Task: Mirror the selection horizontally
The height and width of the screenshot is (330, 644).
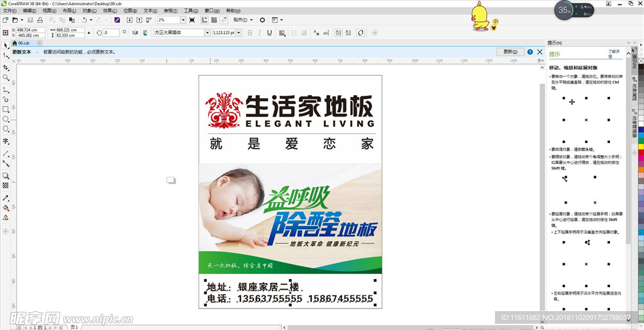Action: [x=135, y=33]
